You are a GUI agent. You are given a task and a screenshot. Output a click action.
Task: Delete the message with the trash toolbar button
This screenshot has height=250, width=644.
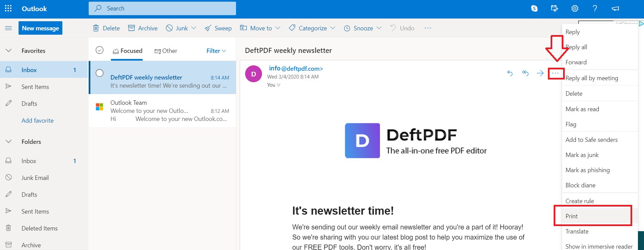click(x=106, y=28)
